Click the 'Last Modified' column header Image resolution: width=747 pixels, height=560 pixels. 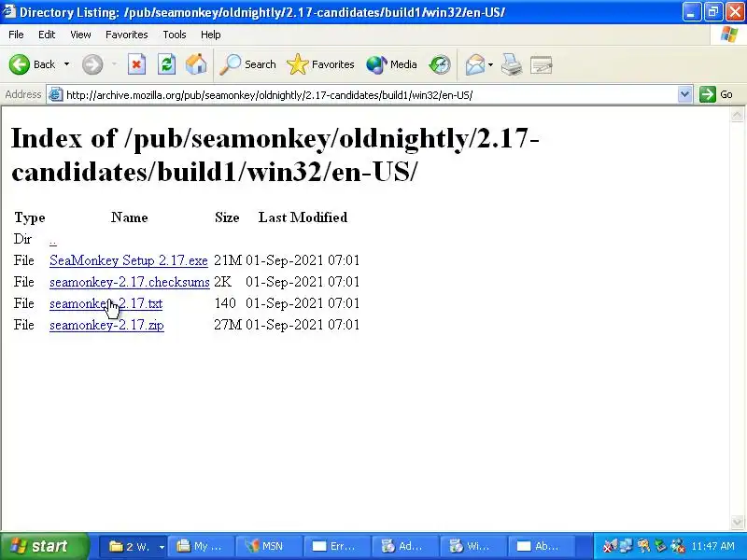coord(303,217)
